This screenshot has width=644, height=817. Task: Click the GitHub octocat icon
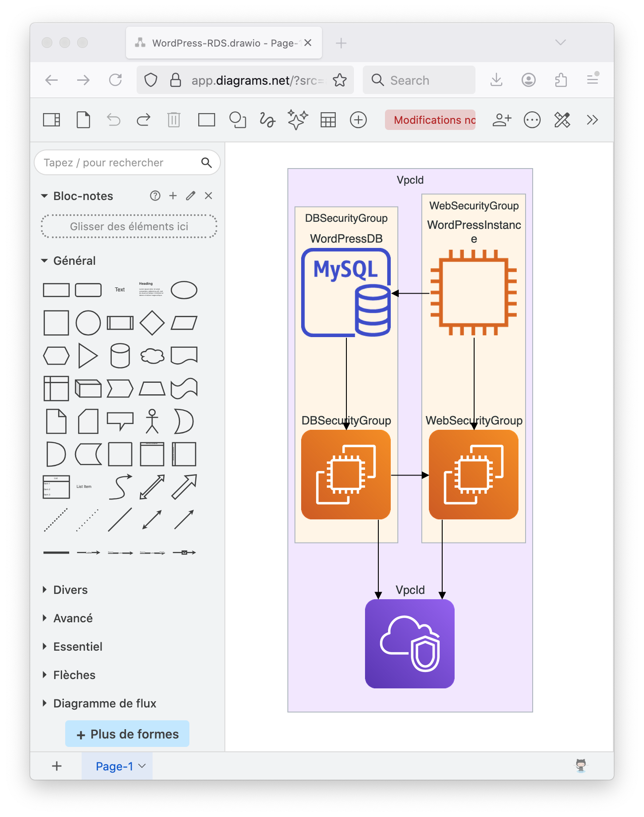581,766
